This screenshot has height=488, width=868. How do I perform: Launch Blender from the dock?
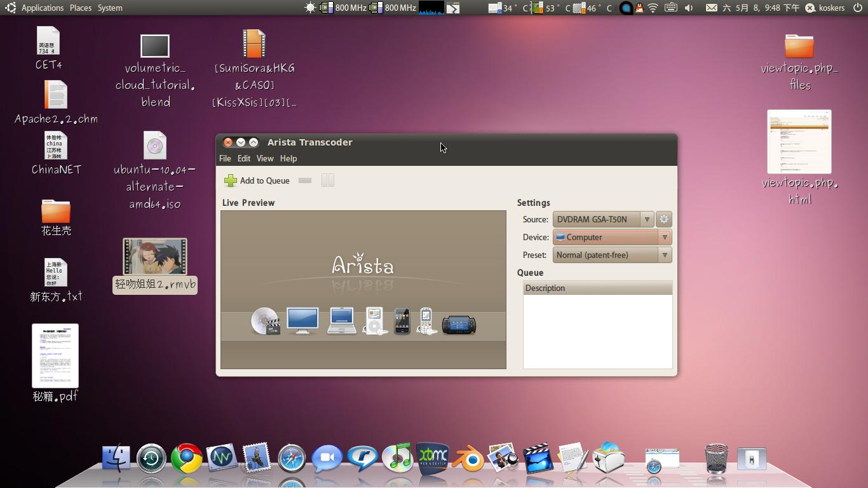[x=469, y=458]
